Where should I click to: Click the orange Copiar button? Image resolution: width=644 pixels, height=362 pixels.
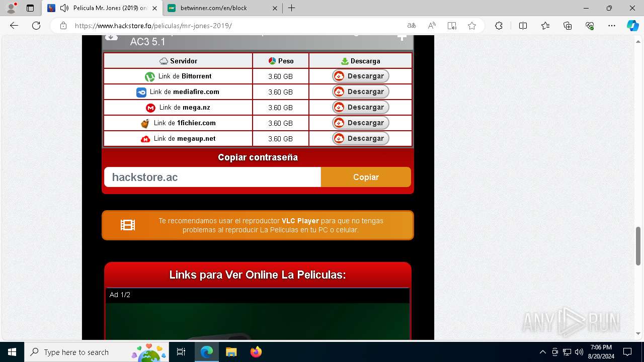366,177
